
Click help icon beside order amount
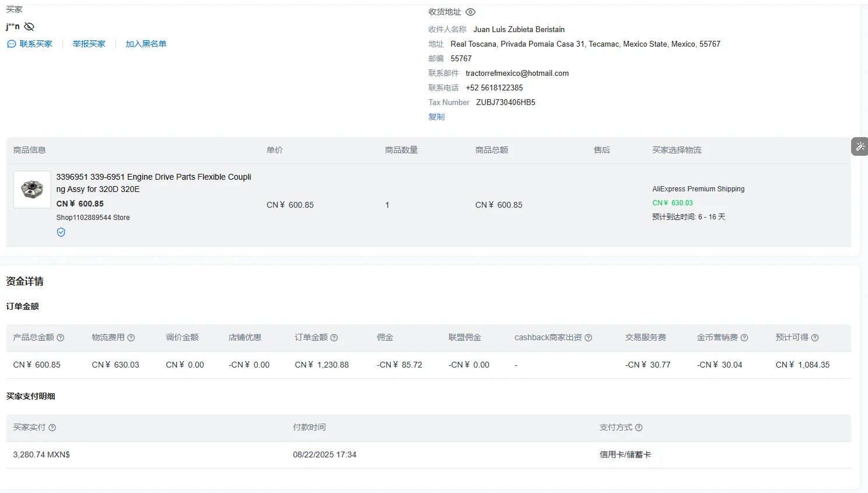click(334, 338)
